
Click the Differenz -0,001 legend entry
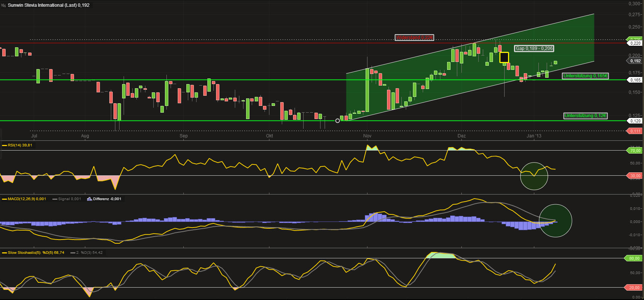point(107,199)
